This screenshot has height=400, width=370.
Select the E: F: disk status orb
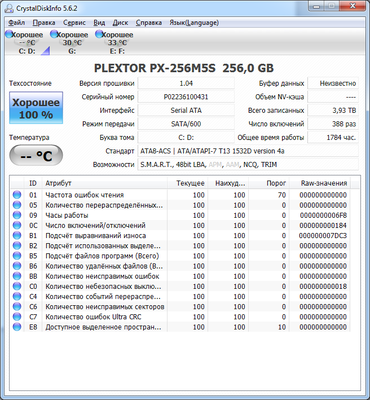[99, 34]
